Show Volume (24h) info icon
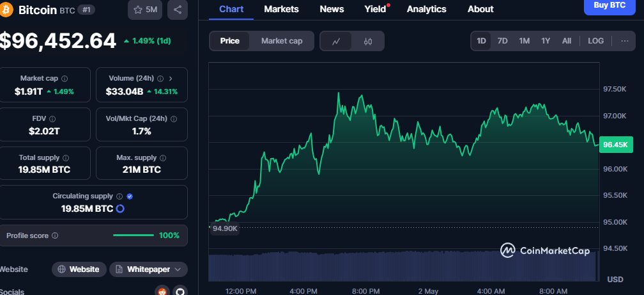Image resolution: width=644 pixels, height=295 pixels. 160,78
